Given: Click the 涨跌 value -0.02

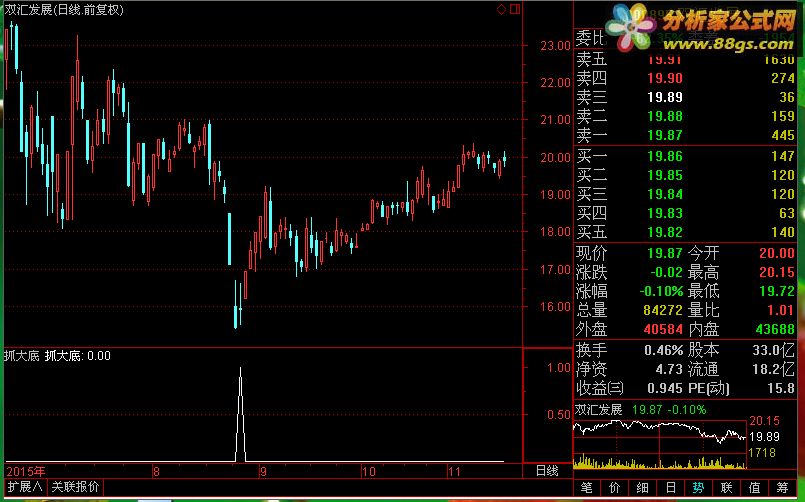Looking at the screenshot, I should pyautogui.click(x=666, y=272).
